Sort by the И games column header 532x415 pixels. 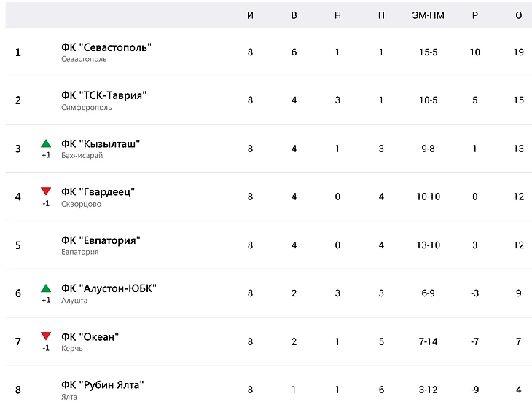pyautogui.click(x=250, y=15)
